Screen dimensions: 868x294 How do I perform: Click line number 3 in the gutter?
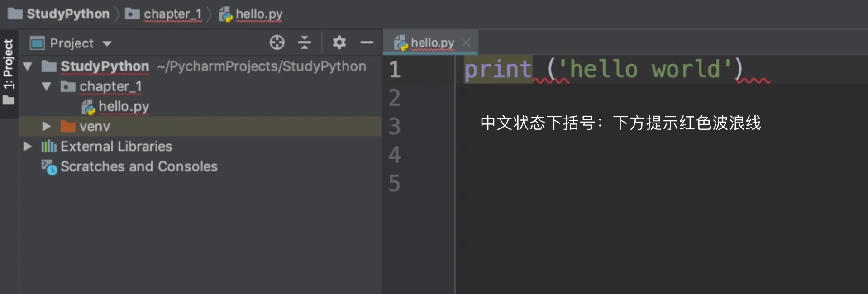(394, 126)
